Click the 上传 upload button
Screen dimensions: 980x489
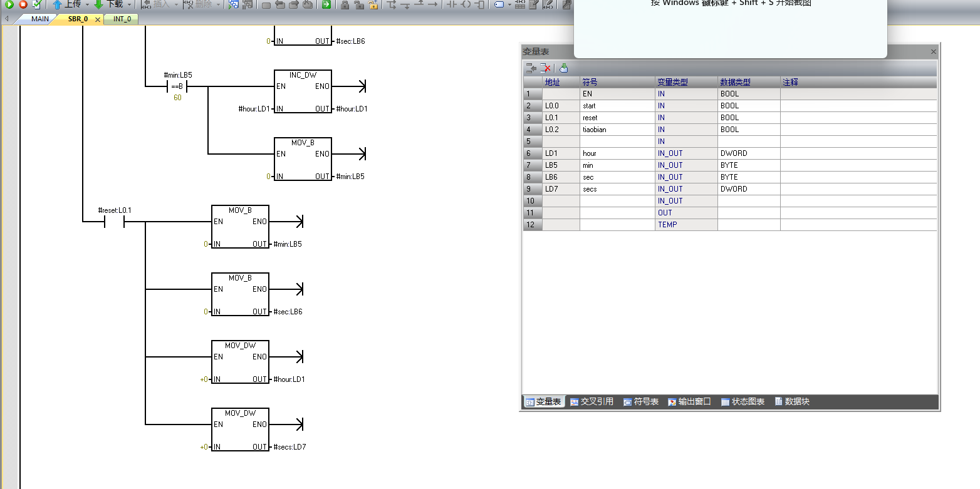point(66,4)
